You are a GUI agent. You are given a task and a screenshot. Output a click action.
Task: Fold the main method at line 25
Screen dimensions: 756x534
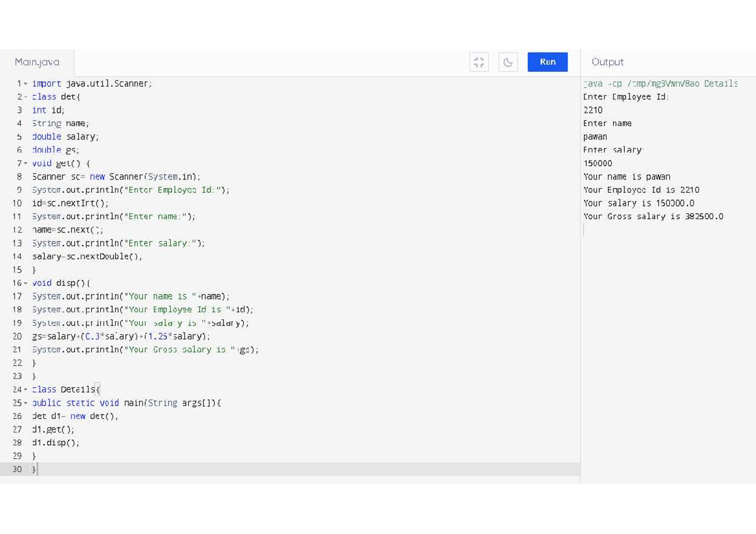point(25,403)
